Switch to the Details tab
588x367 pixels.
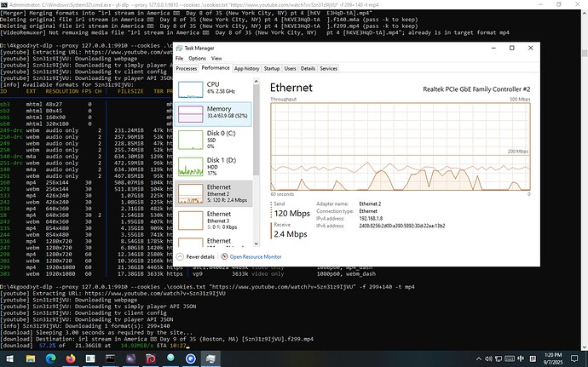308,69
